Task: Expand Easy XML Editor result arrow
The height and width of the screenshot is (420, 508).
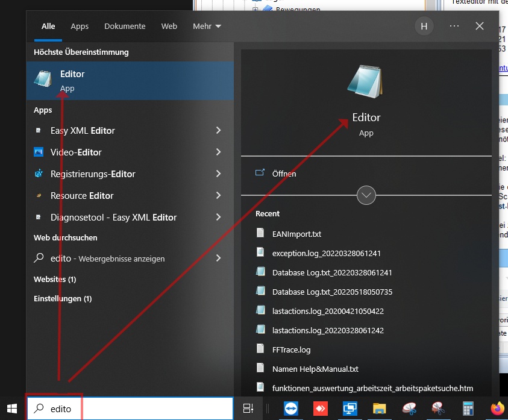Action: 218,131
